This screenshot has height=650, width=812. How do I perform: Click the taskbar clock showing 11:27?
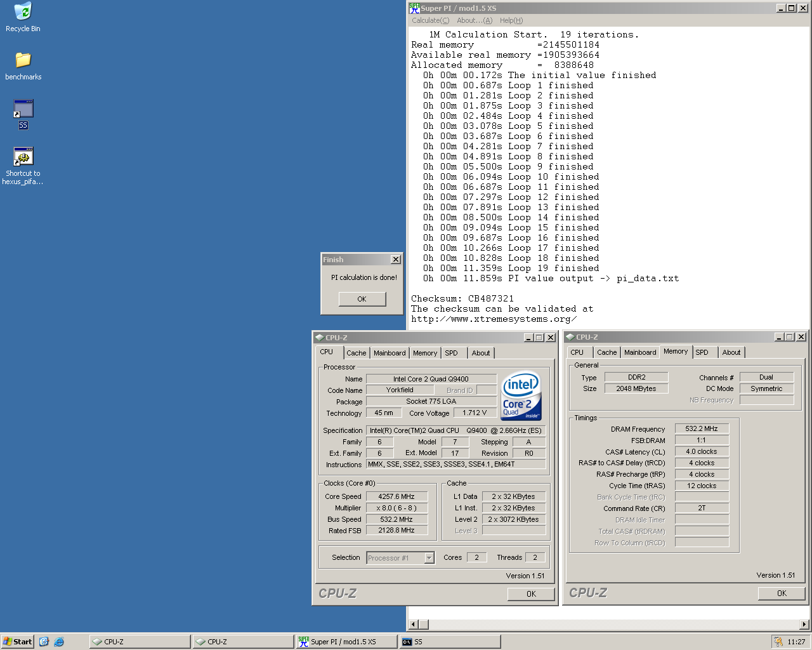tap(796, 642)
